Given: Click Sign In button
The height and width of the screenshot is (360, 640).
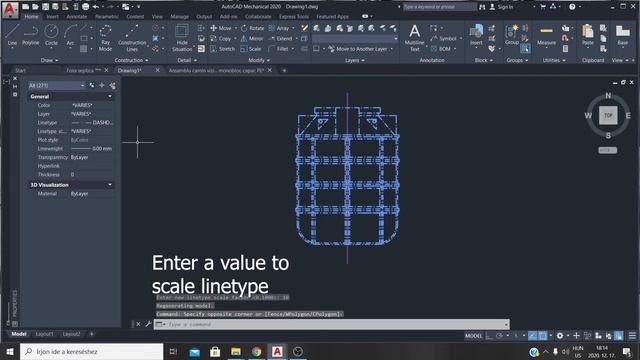Looking at the screenshot, I should 501,7.
